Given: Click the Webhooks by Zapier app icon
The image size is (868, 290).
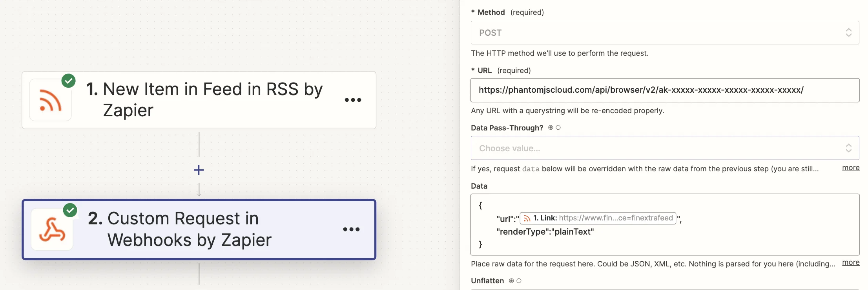Looking at the screenshot, I should click(52, 229).
